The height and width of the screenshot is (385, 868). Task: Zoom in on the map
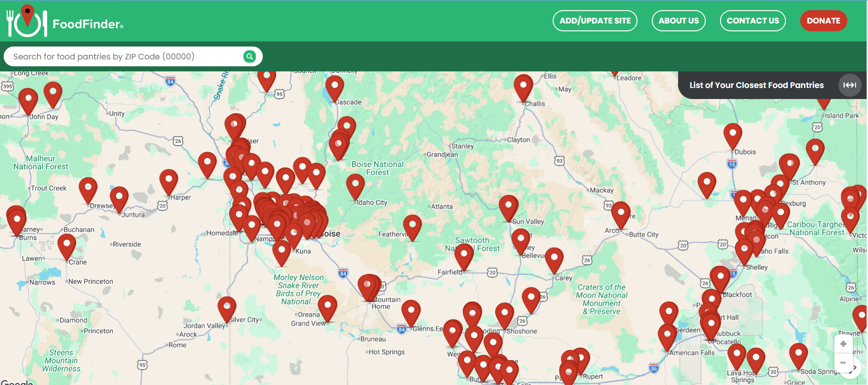(843, 344)
